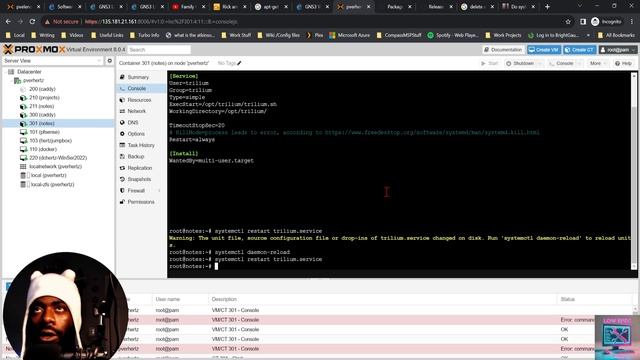Expand the Firewall submenu arrow
Image resolution: width=640 pixels, height=360 pixels.
point(159,191)
